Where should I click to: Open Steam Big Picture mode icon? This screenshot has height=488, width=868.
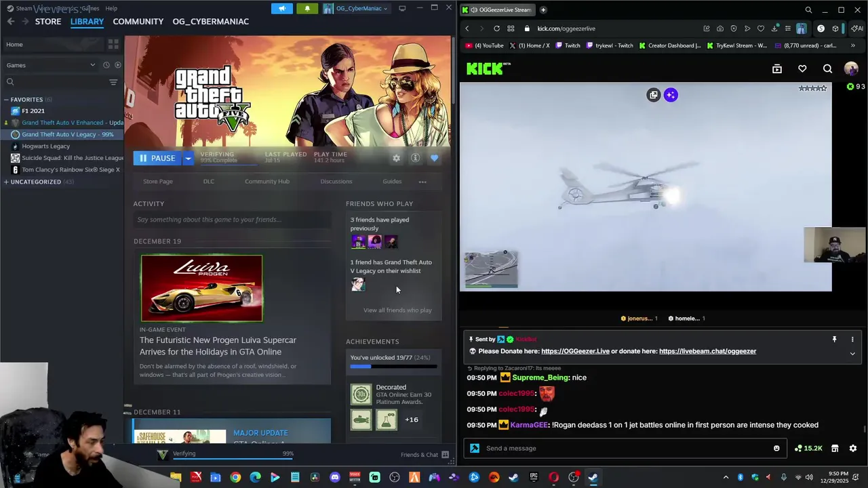coord(402,8)
